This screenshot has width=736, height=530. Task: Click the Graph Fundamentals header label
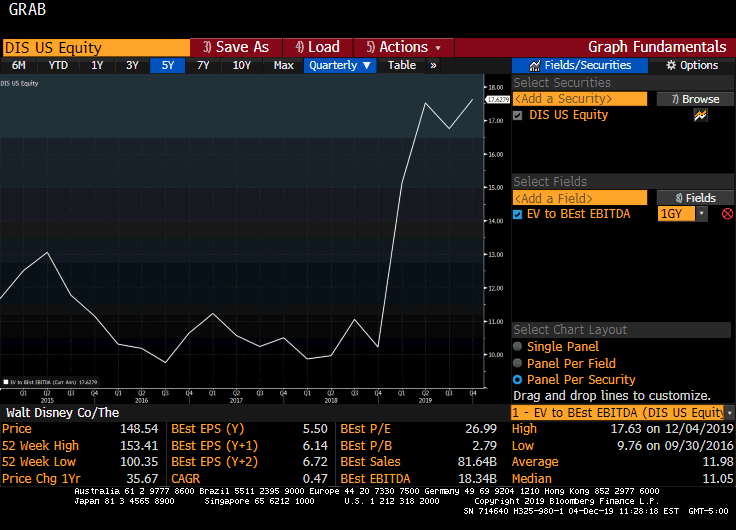point(657,47)
